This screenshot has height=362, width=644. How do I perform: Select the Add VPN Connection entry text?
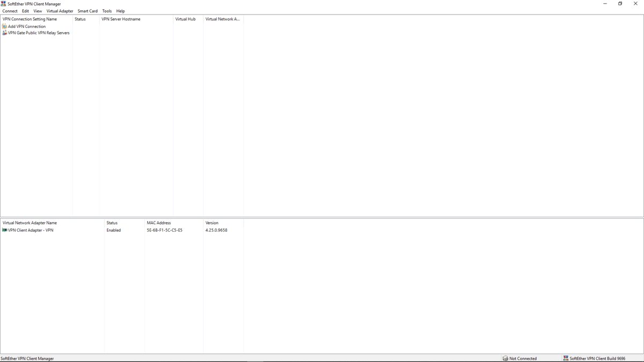click(x=27, y=26)
